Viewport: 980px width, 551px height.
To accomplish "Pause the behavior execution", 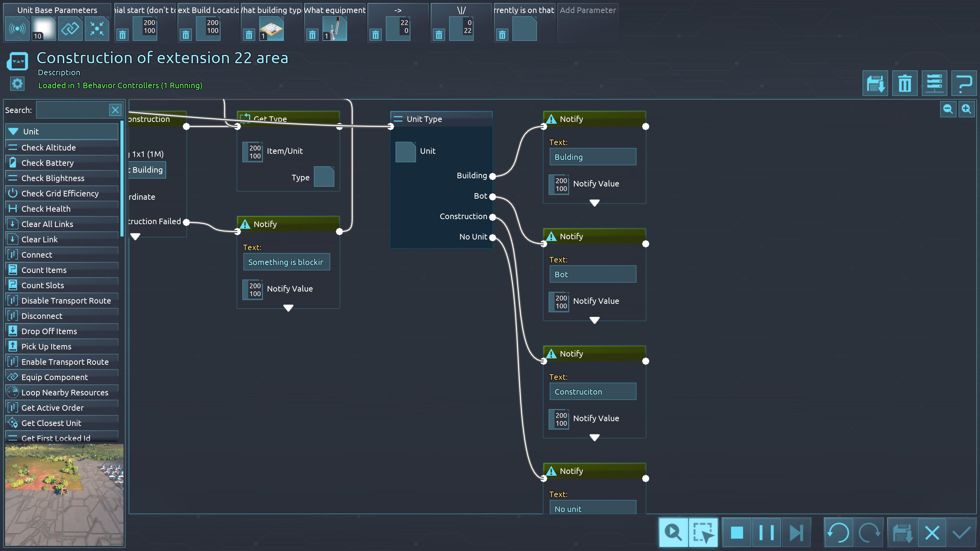I will 766,532.
